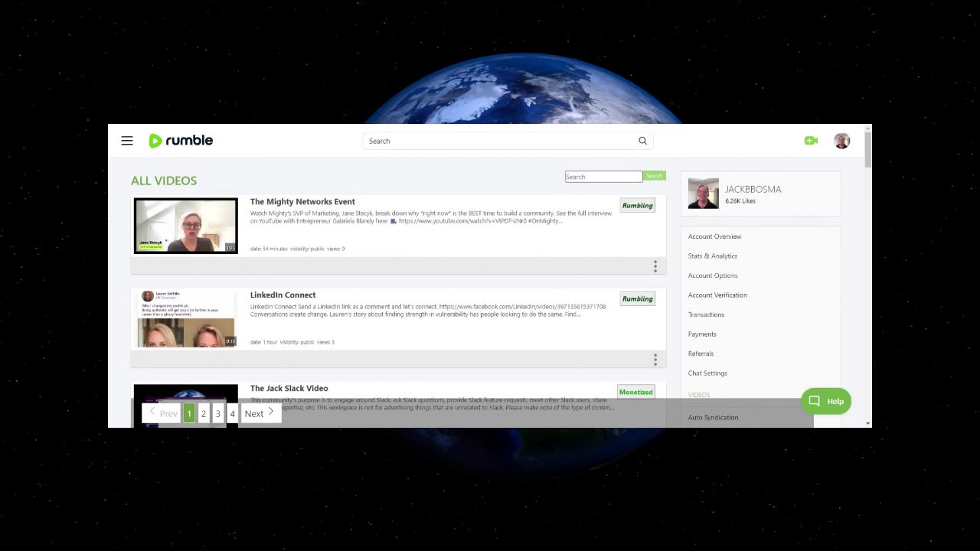Open Account Verification

coord(717,295)
